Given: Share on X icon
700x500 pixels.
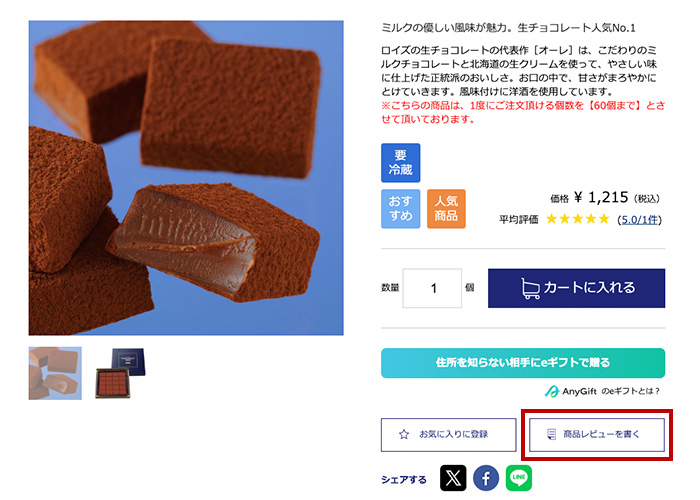Looking at the screenshot, I should (453, 478).
